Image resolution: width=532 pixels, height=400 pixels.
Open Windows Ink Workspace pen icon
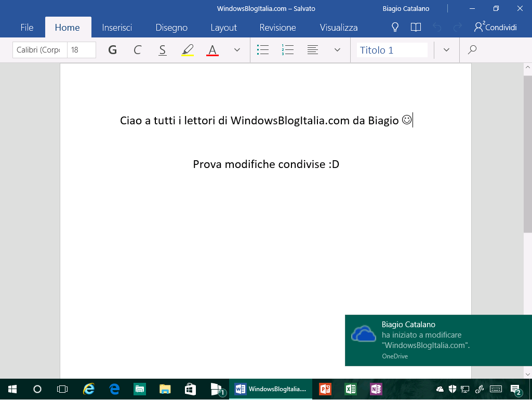point(479,389)
